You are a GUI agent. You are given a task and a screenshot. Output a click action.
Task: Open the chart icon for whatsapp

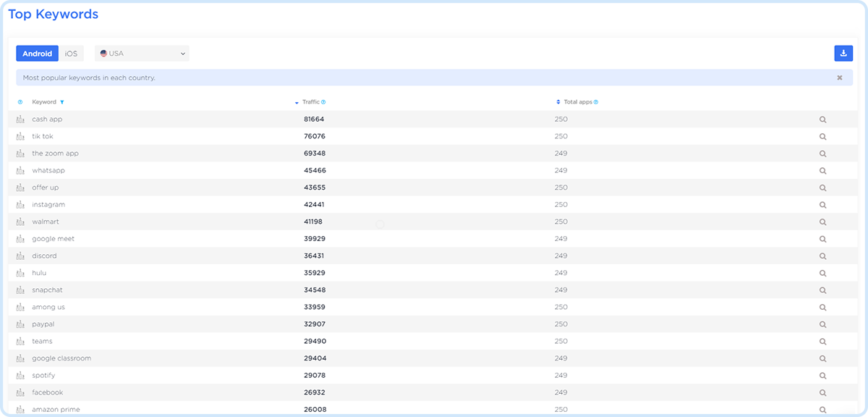[20, 171]
